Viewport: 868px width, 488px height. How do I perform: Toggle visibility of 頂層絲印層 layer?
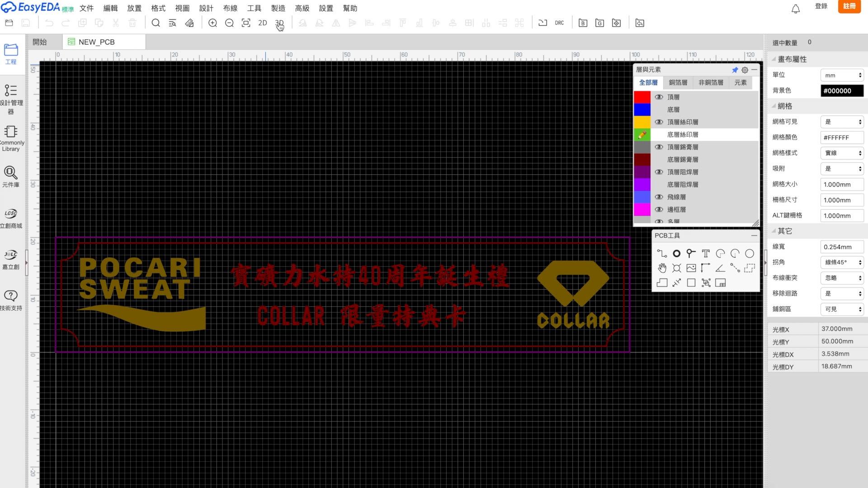[659, 122]
